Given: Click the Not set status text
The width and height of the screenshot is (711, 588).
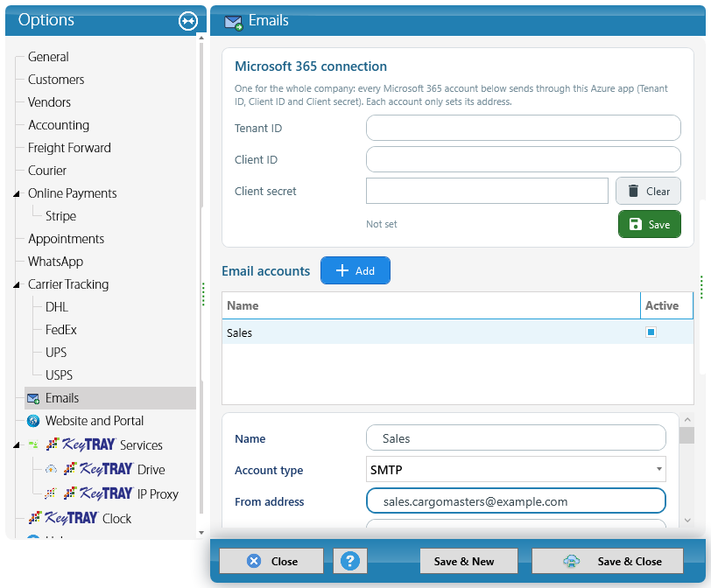Looking at the screenshot, I should pos(382,224).
